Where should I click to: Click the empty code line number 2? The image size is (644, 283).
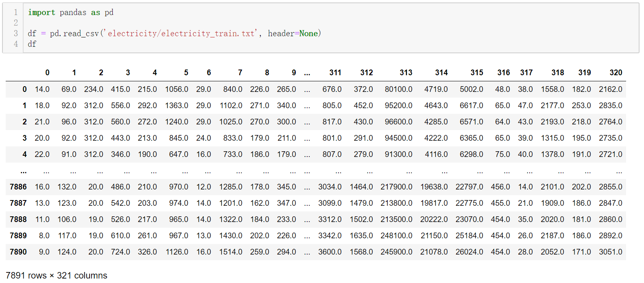tap(16, 23)
